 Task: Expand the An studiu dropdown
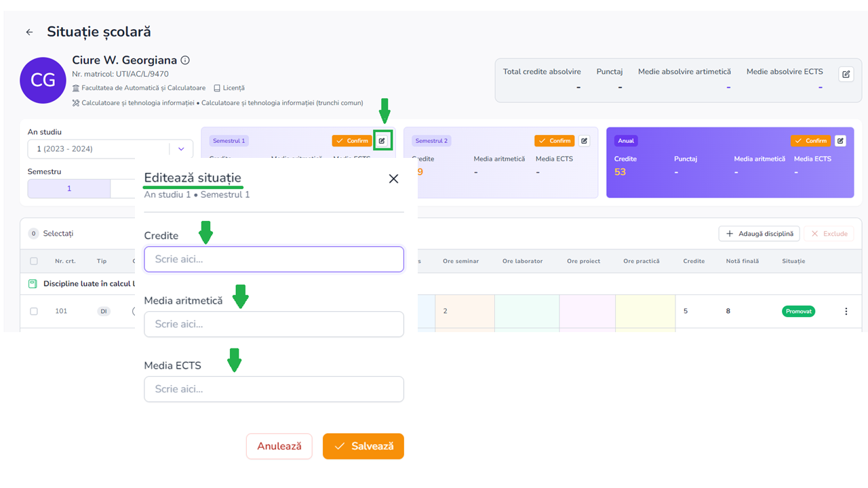(181, 149)
